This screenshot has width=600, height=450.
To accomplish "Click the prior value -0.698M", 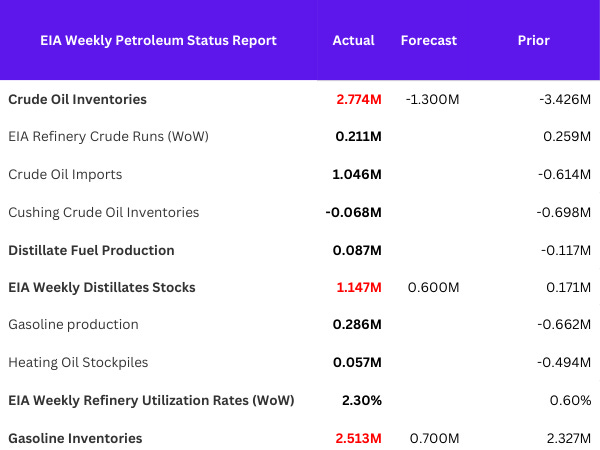I will 564,212.
